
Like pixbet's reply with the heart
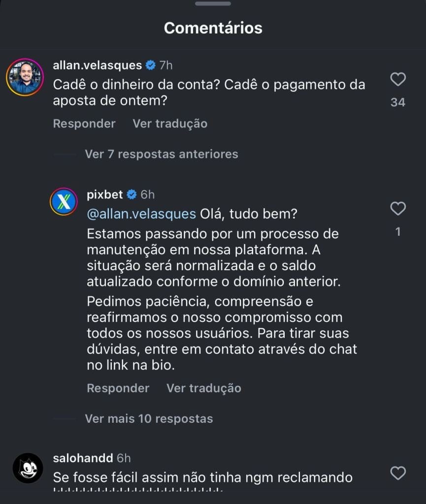pos(397,209)
